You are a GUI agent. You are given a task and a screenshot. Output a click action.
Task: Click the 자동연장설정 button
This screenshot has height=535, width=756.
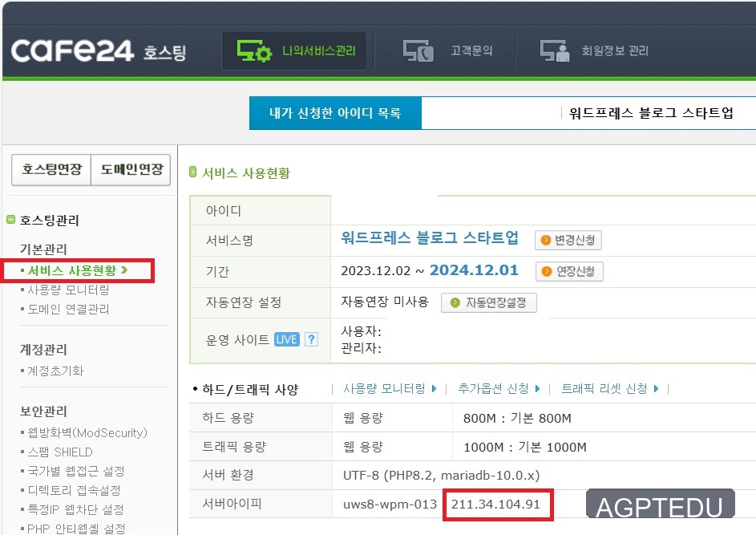pyautogui.click(x=488, y=302)
